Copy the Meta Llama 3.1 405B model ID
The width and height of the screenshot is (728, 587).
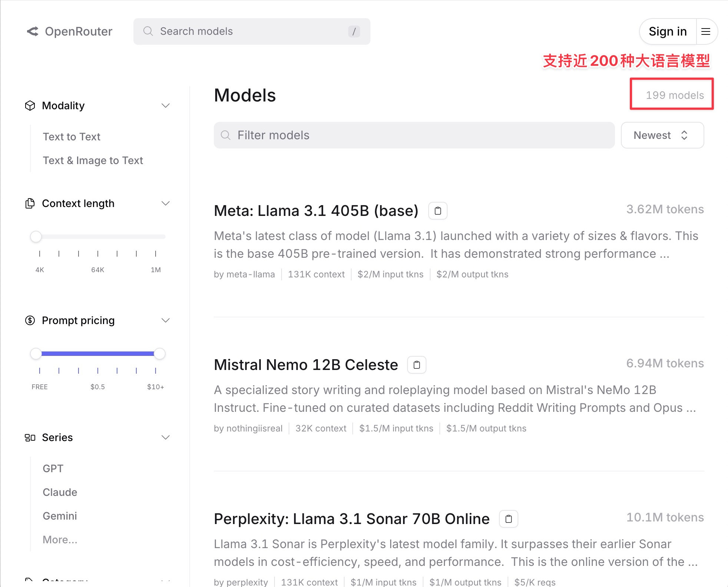click(x=438, y=211)
